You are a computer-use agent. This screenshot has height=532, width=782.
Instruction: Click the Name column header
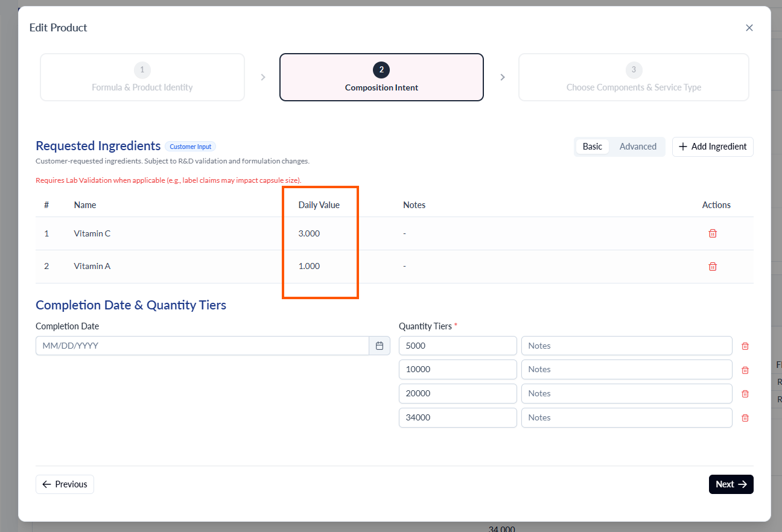(x=85, y=205)
